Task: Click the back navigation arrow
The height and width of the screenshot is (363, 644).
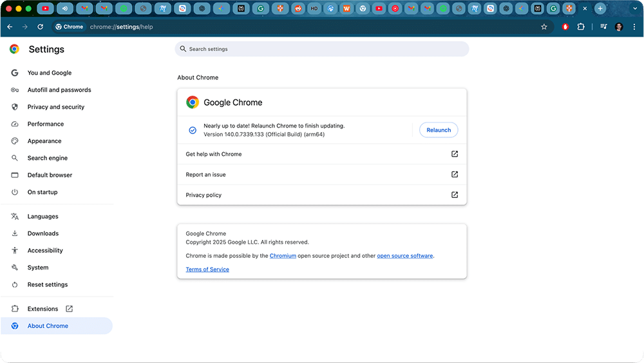Action: pyautogui.click(x=10, y=27)
